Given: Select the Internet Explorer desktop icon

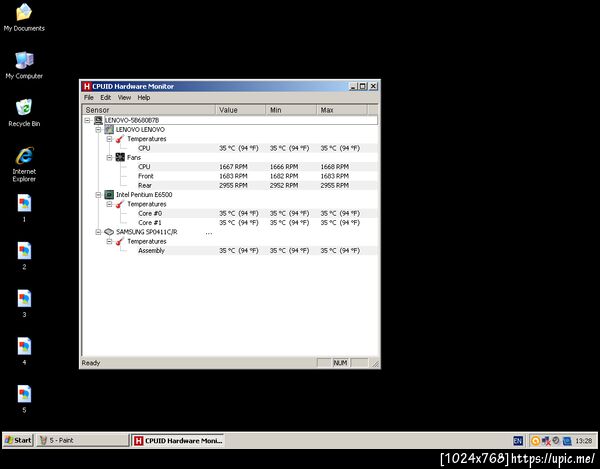Looking at the screenshot, I should (24, 164).
